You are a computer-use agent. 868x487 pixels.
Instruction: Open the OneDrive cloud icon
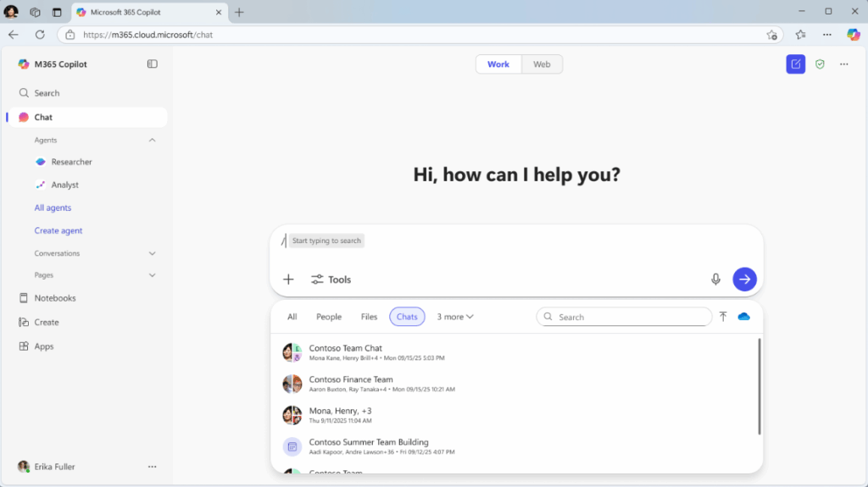744,317
